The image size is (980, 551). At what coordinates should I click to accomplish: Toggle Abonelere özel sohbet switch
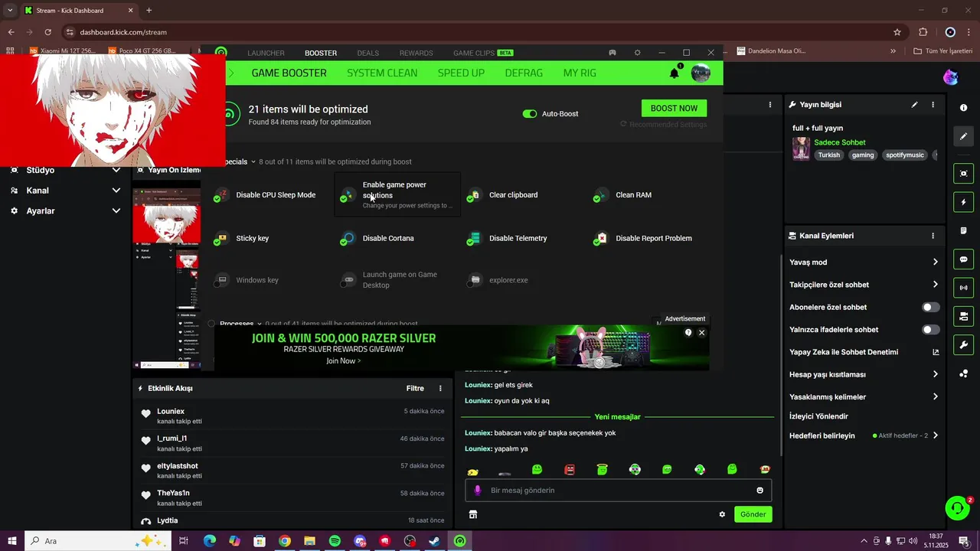(931, 308)
